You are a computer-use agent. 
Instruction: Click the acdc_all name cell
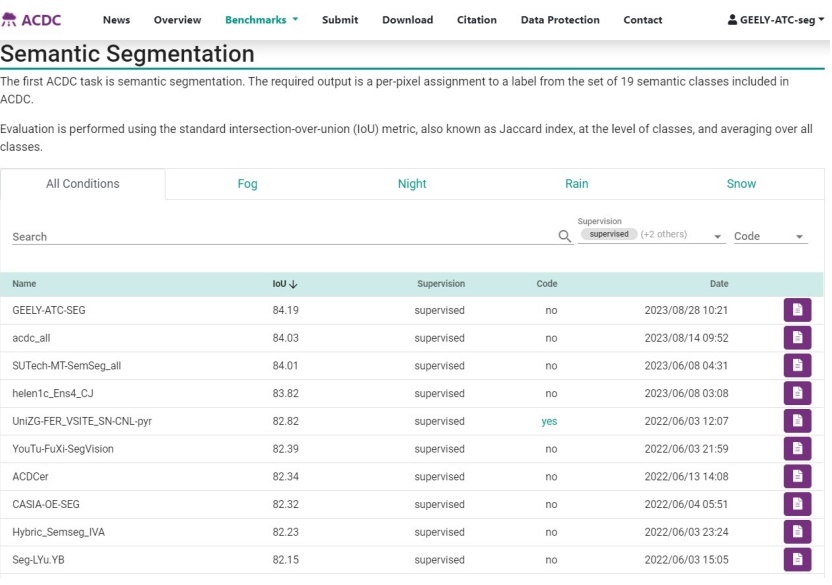click(31, 338)
